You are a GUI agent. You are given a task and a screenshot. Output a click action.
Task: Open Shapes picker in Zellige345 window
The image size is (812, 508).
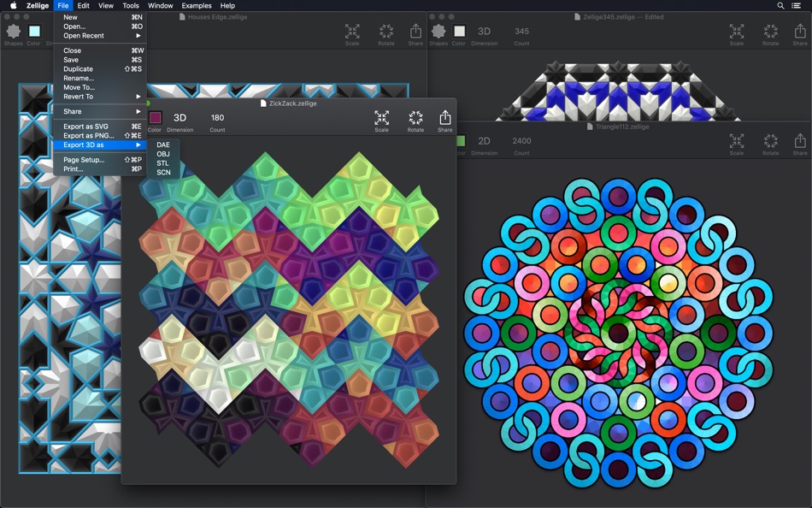pos(438,32)
